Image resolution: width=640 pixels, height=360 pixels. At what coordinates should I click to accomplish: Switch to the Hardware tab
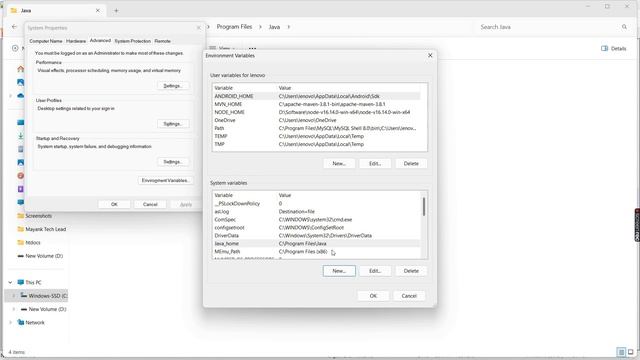coord(76,41)
